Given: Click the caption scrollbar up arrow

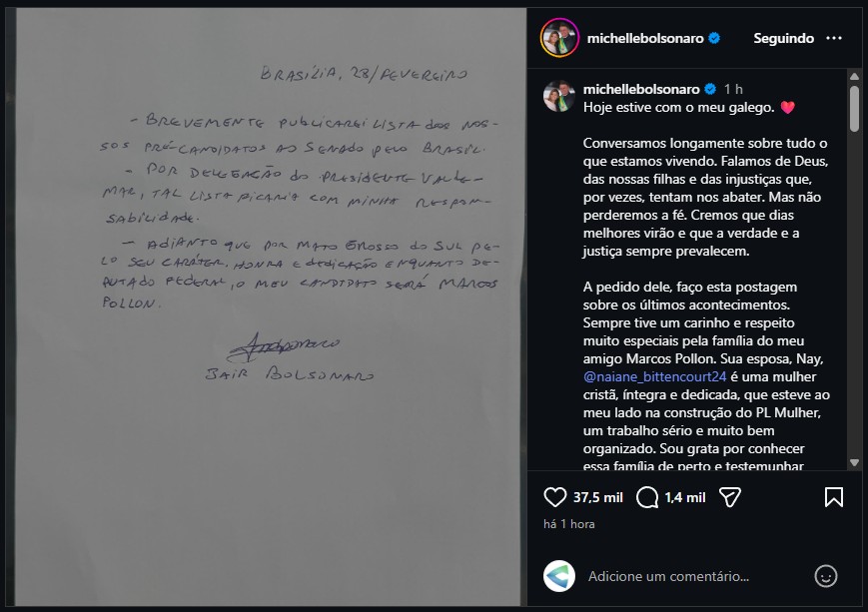Looking at the screenshot, I should (x=855, y=76).
